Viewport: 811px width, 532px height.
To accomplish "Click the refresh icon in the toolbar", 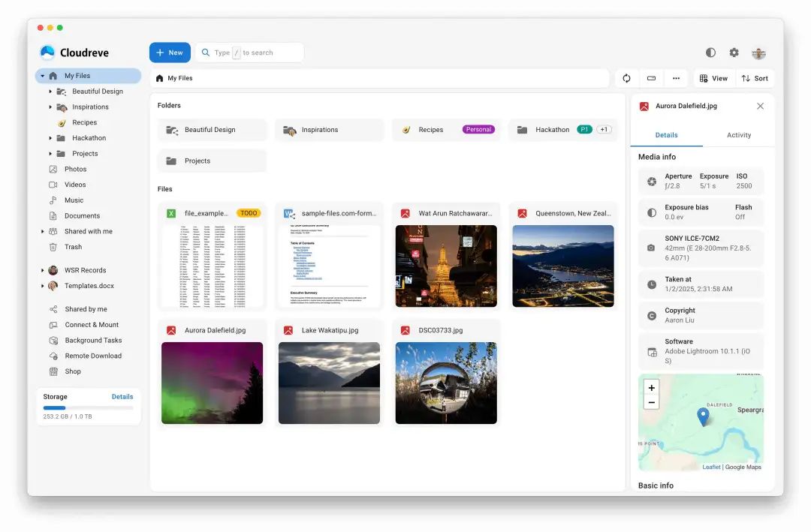I will coord(626,78).
